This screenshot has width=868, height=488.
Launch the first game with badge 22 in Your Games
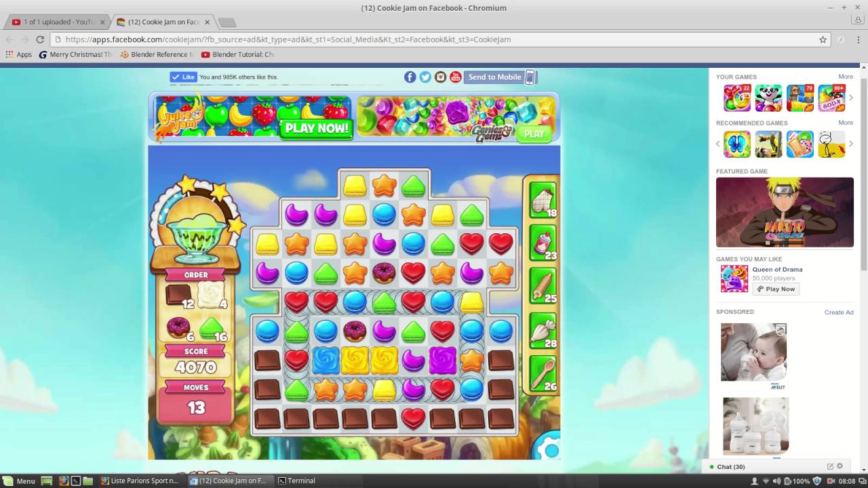[x=737, y=98]
